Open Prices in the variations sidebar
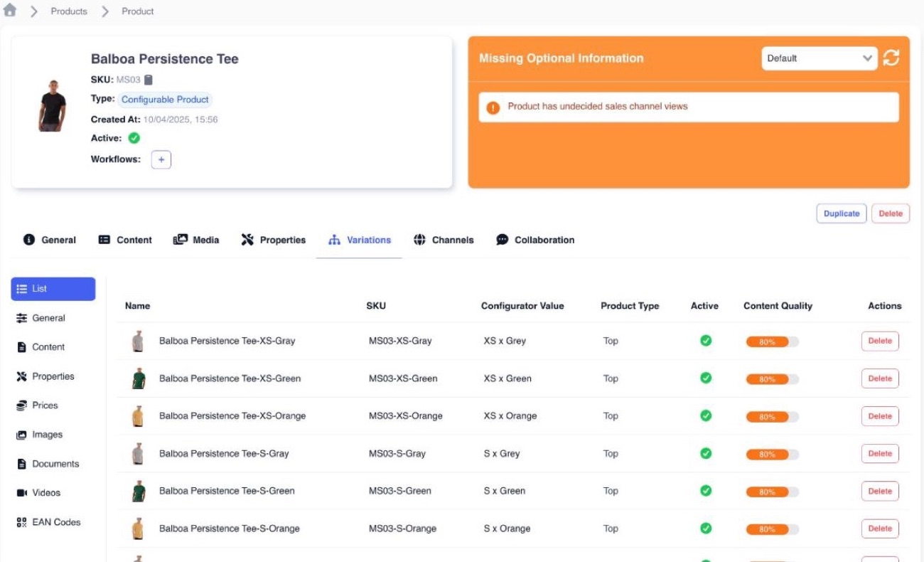Screen dimensions: 924x562 (37, 405)
